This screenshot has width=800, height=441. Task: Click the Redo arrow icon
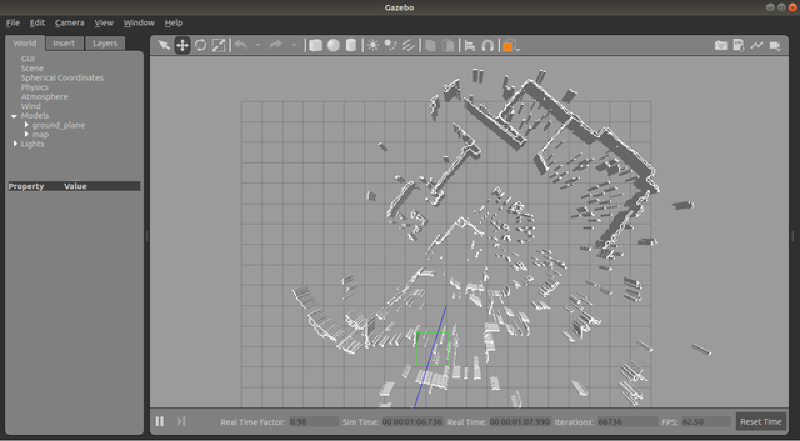click(x=276, y=45)
